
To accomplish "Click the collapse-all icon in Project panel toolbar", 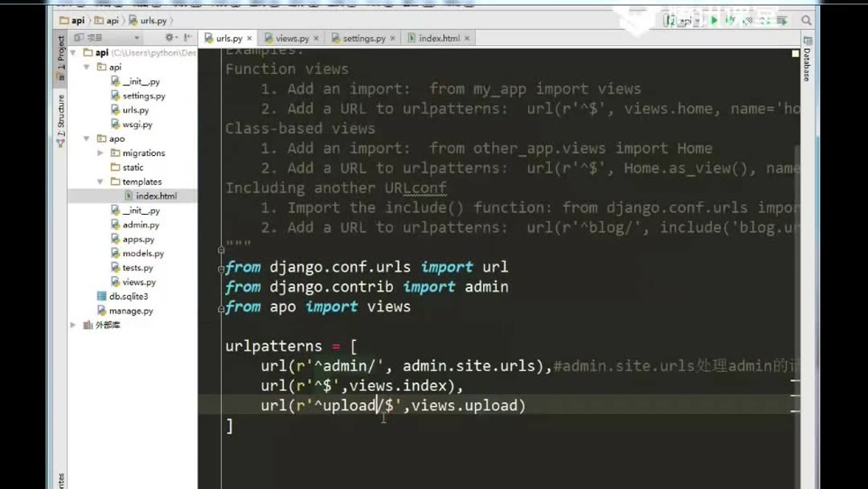I will [x=187, y=37].
